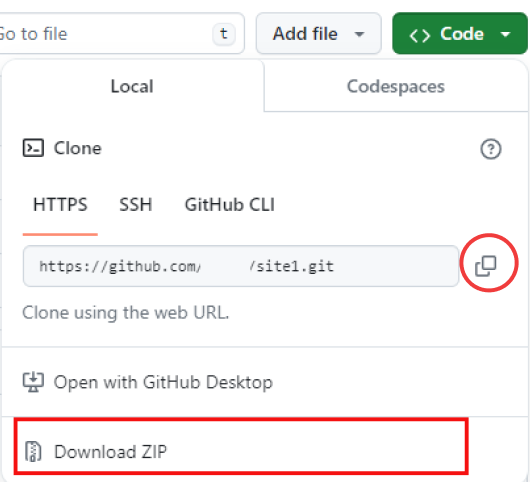Click the 't' shortcut key badge

(223, 34)
